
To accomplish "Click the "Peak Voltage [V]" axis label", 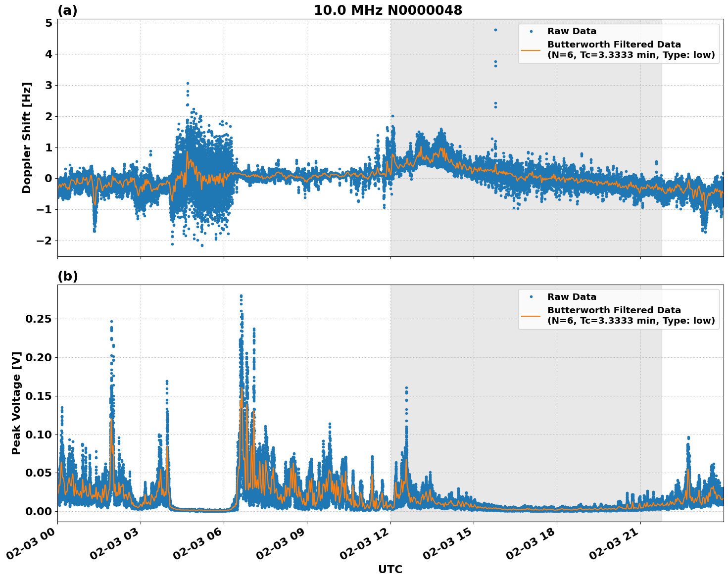I will 16,403.
